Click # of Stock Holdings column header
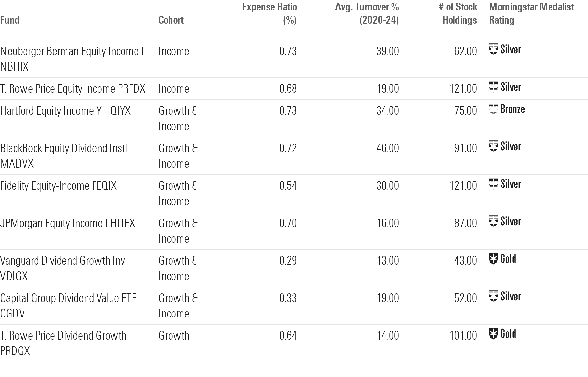The height and width of the screenshot is (377, 588). pyautogui.click(x=458, y=13)
